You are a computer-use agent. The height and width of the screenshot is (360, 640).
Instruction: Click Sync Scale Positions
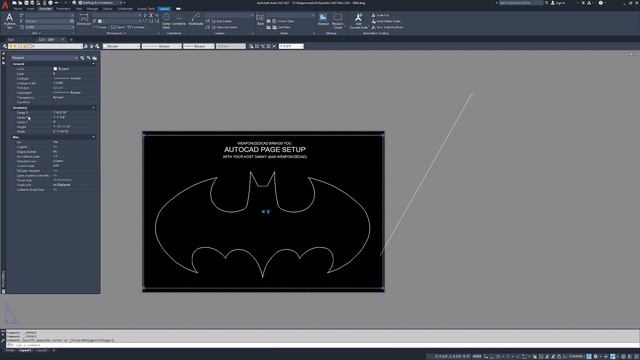tap(387, 27)
